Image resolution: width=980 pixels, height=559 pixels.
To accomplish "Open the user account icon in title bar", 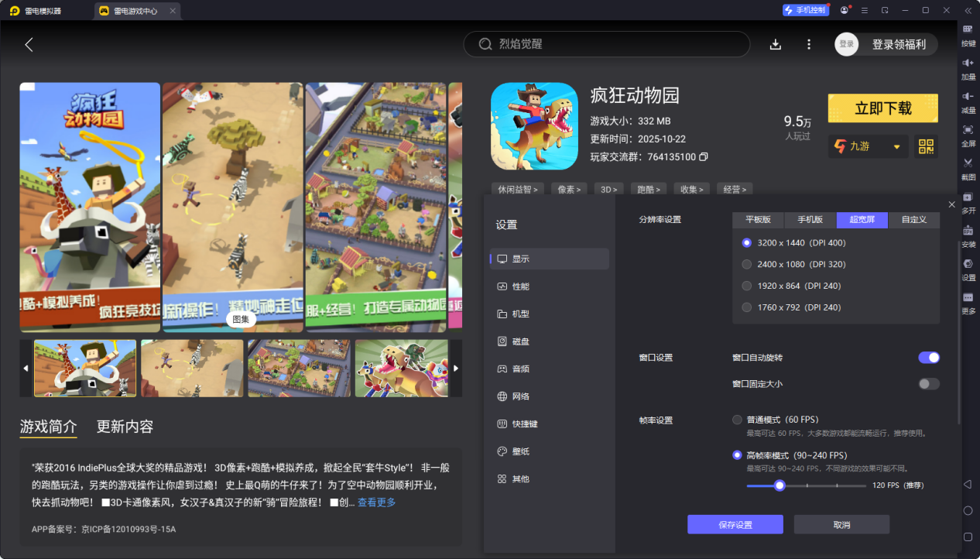I will click(x=843, y=10).
